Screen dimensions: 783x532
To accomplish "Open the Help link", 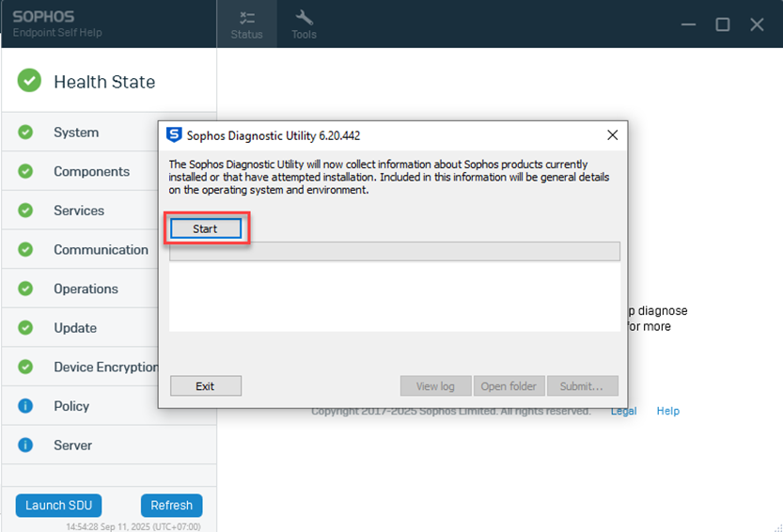I will (667, 411).
